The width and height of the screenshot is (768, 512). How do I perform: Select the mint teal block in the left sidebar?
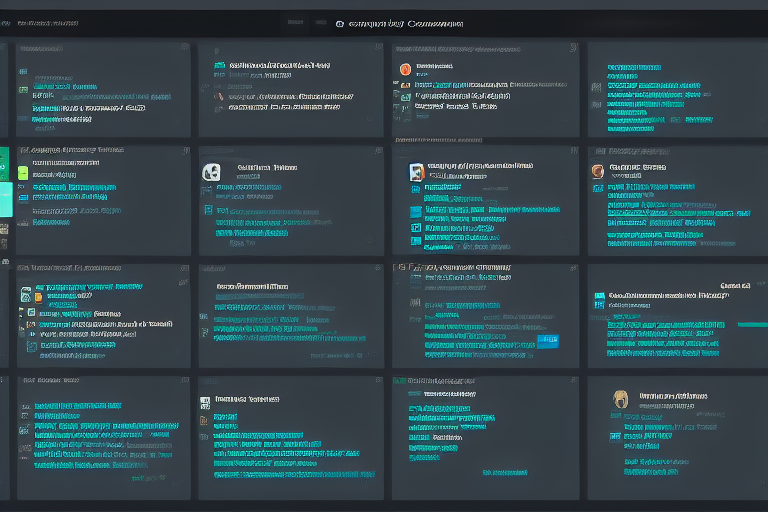[4, 198]
